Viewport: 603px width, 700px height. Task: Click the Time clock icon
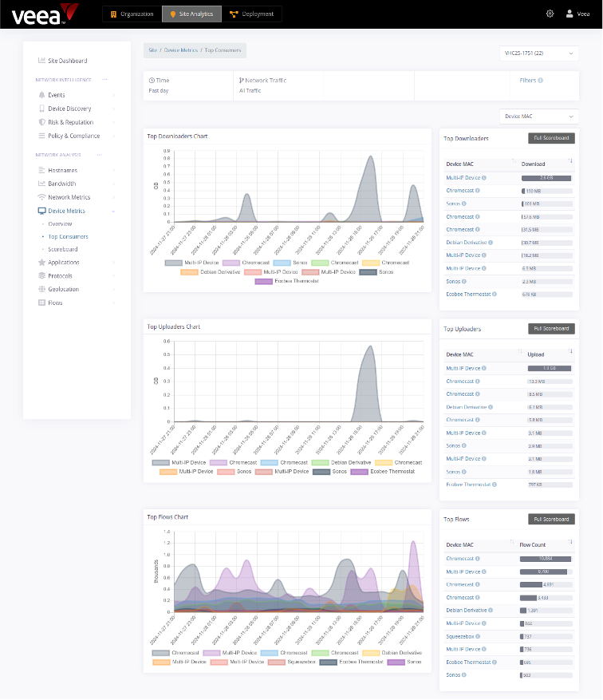click(x=152, y=81)
